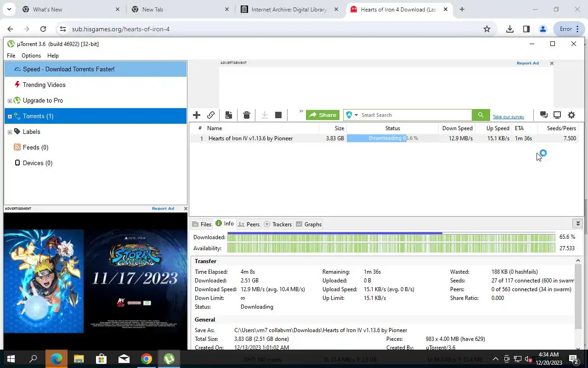This screenshot has width=588, height=368.
Task: Click Add Torrent from URL link icon
Action: 211,115
